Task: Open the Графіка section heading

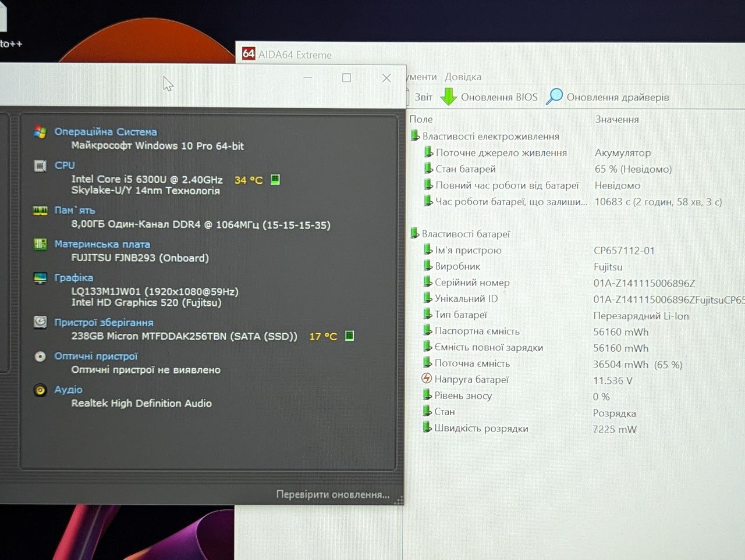Action: (x=73, y=277)
